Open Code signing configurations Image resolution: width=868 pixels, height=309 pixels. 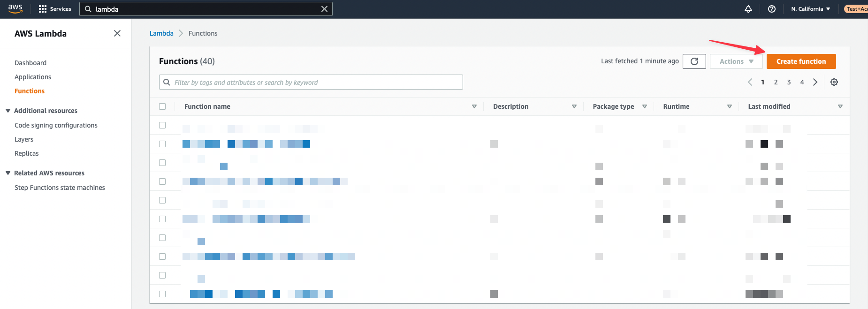[x=56, y=125]
